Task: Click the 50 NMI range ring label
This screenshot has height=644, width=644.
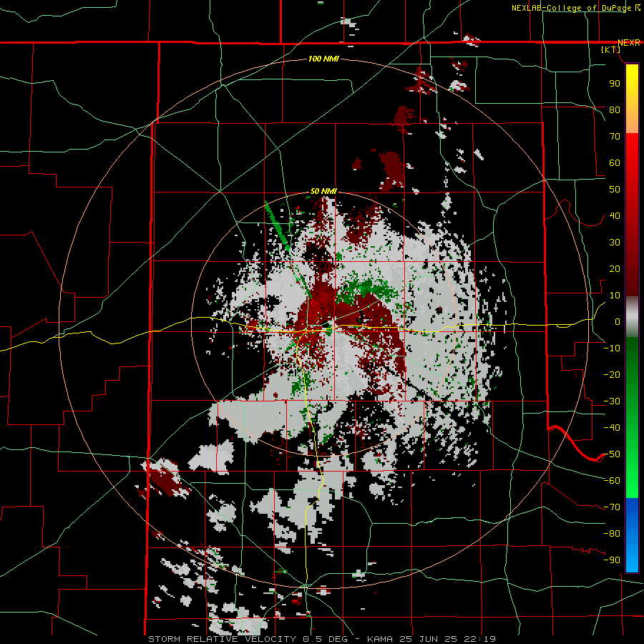Action: coord(323,191)
